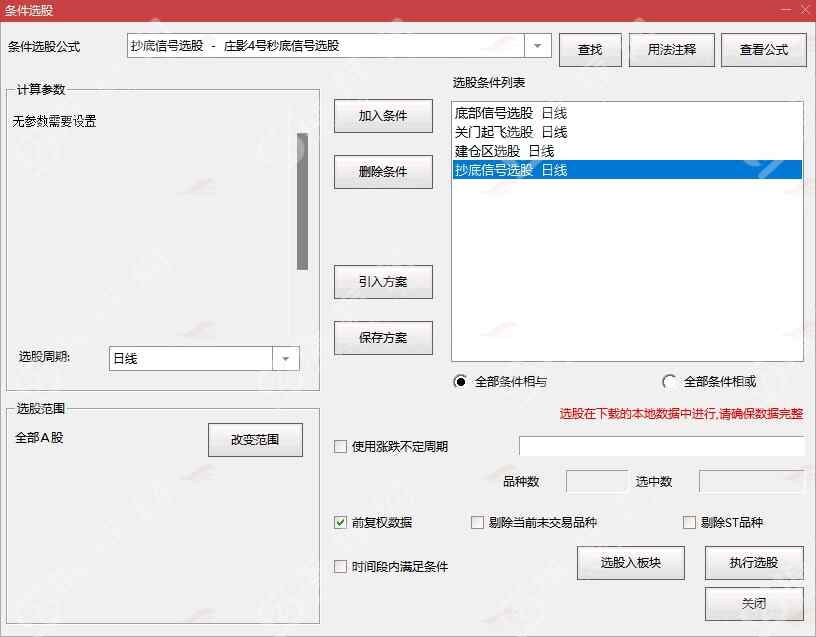
Task: Click the 查找 button
Action: coord(590,50)
